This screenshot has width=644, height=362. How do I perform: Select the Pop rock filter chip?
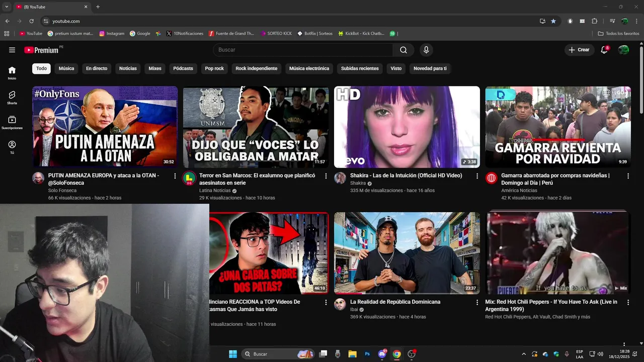click(214, 68)
